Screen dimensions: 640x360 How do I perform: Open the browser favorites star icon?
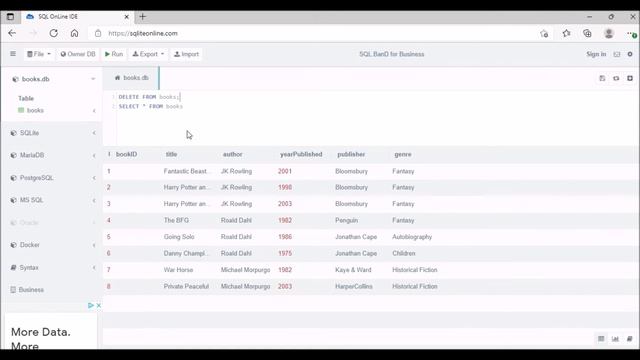click(x=566, y=33)
